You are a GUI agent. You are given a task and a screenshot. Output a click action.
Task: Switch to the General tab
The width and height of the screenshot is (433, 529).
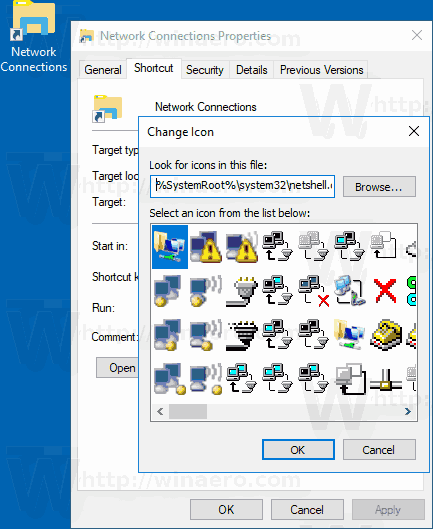(x=103, y=70)
